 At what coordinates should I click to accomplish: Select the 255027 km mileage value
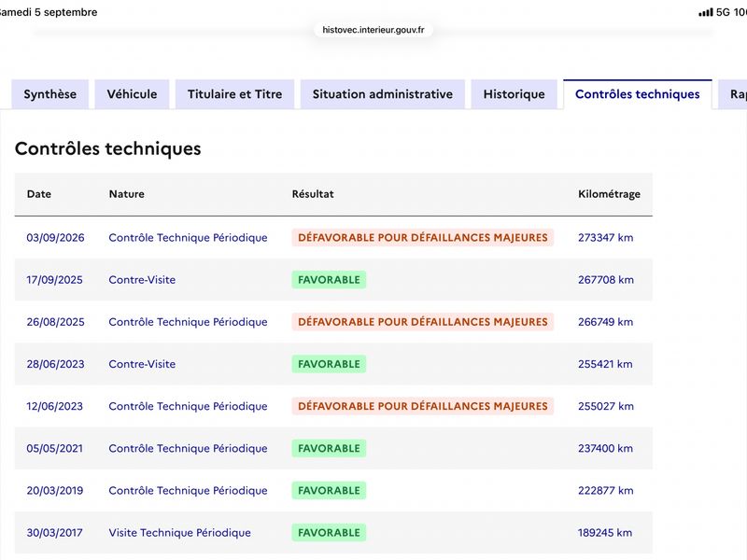tap(606, 406)
